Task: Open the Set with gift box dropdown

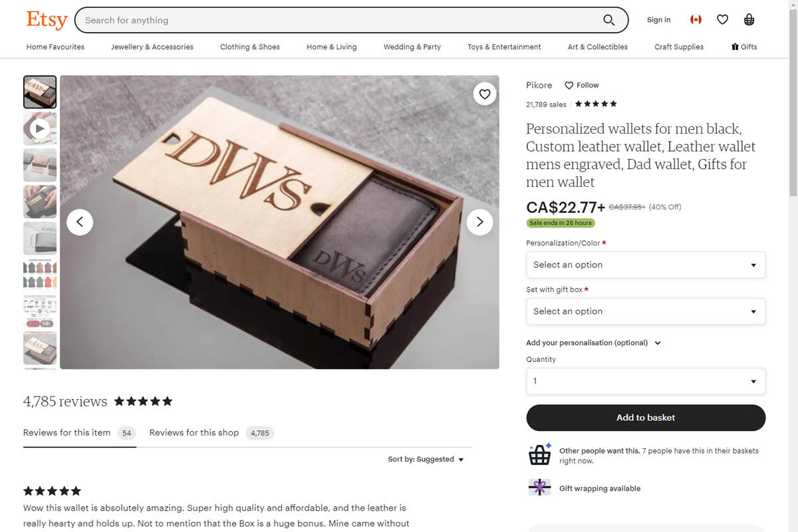Action: click(x=646, y=311)
